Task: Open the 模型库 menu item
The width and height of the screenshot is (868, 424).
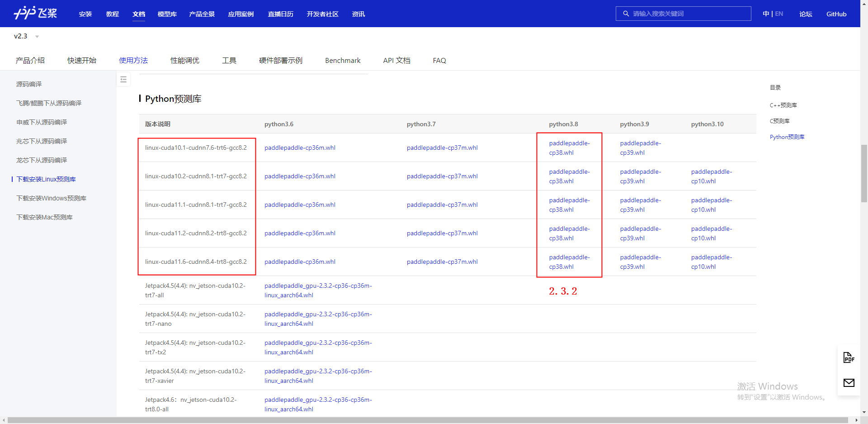Action: pos(167,14)
